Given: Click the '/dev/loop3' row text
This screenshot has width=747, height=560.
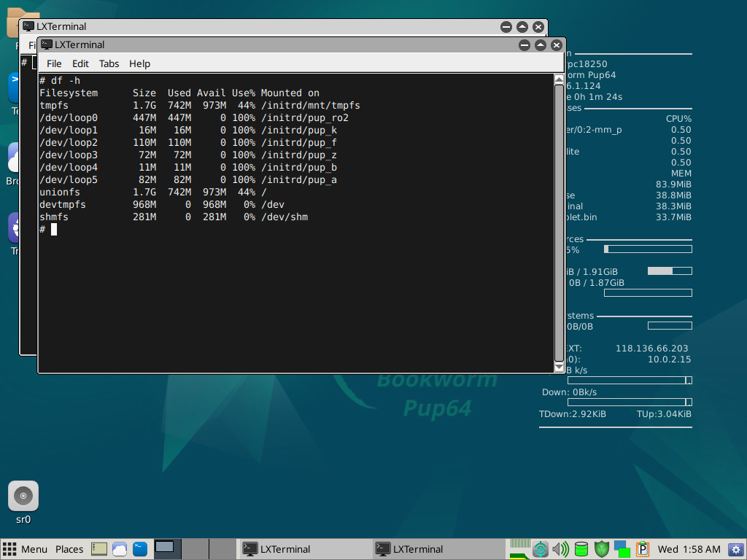Looking at the screenshot, I should [69, 155].
